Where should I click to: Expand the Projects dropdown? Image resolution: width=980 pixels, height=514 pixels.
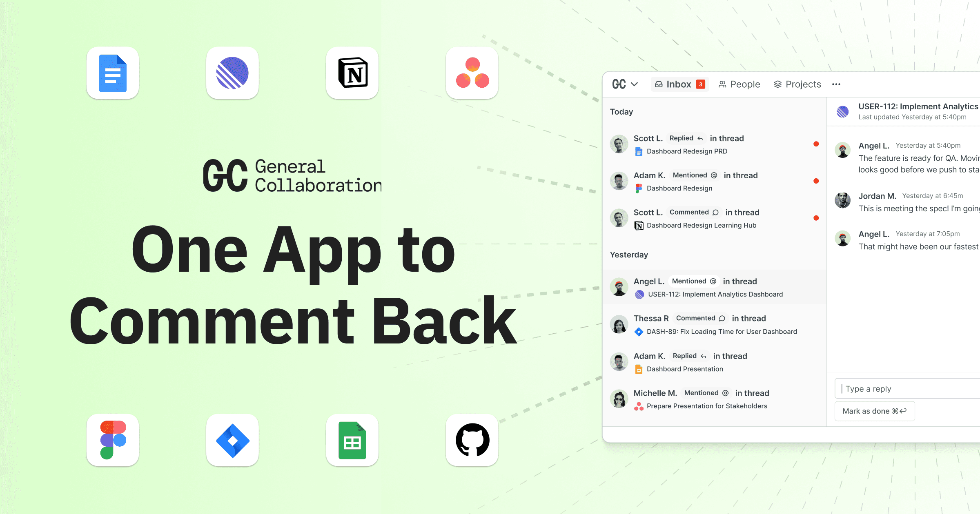coord(802,84)
